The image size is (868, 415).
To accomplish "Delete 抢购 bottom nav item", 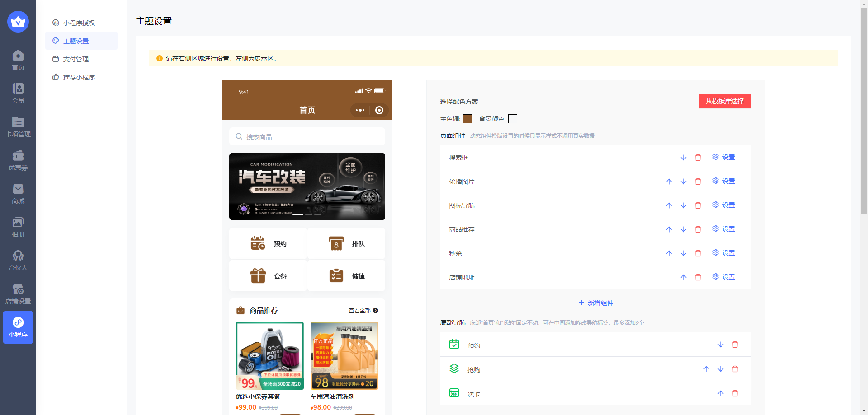I will 735,369.
